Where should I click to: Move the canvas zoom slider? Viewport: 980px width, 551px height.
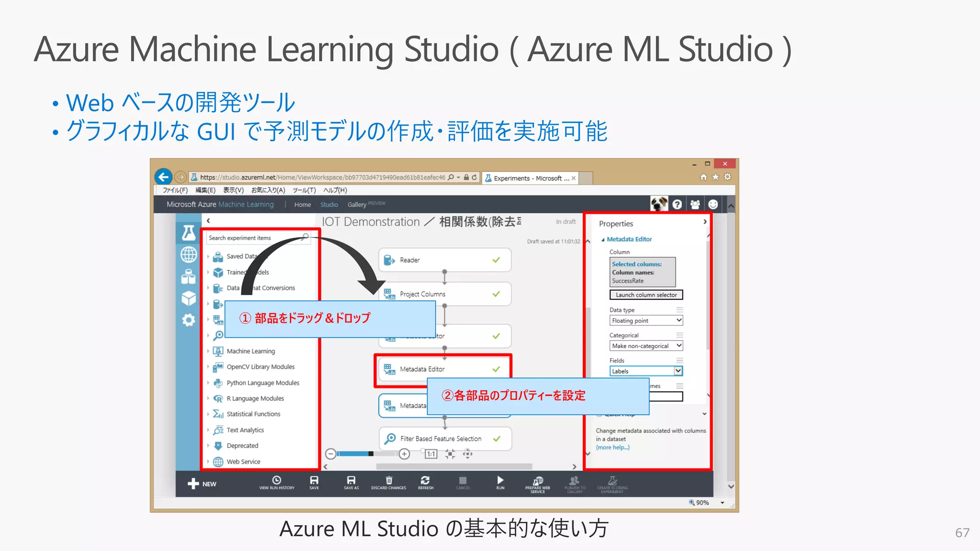pos(371,454)
